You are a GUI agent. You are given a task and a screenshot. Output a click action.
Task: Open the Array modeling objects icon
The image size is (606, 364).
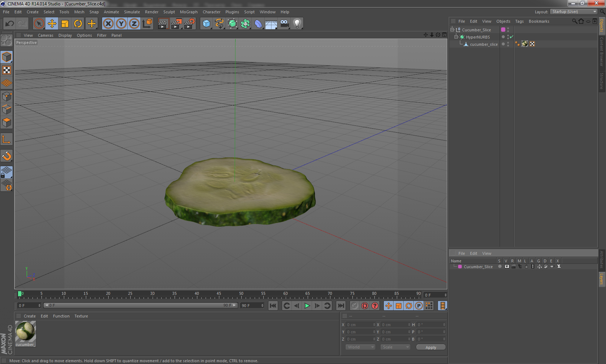coord(245,24)
